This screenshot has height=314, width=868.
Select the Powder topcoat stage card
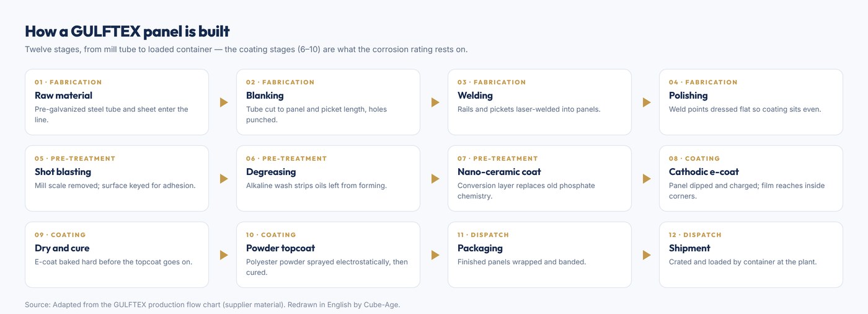coord(328,254)
